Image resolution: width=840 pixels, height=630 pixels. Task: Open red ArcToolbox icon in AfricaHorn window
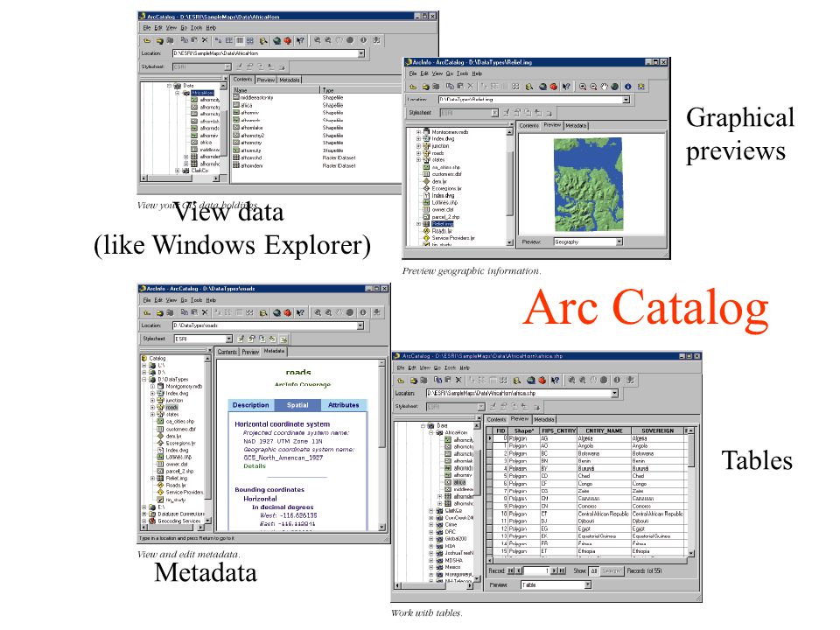288,40
